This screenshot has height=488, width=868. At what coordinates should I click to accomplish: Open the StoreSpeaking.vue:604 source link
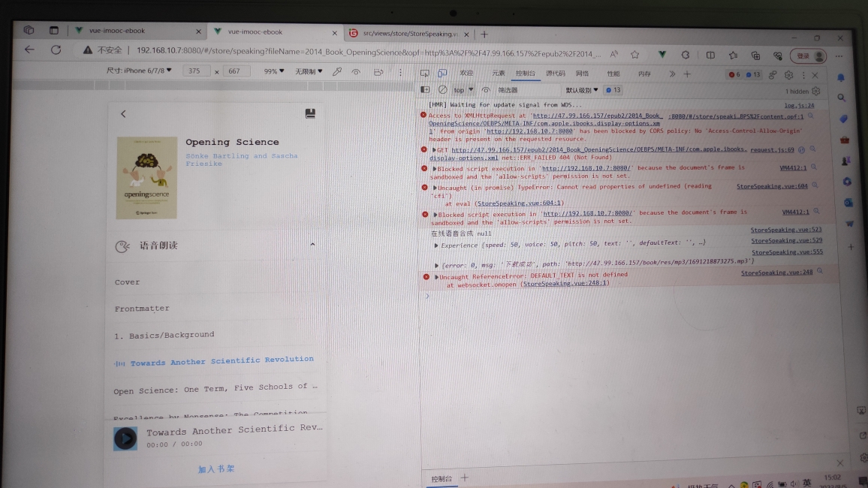coord(772,186)
